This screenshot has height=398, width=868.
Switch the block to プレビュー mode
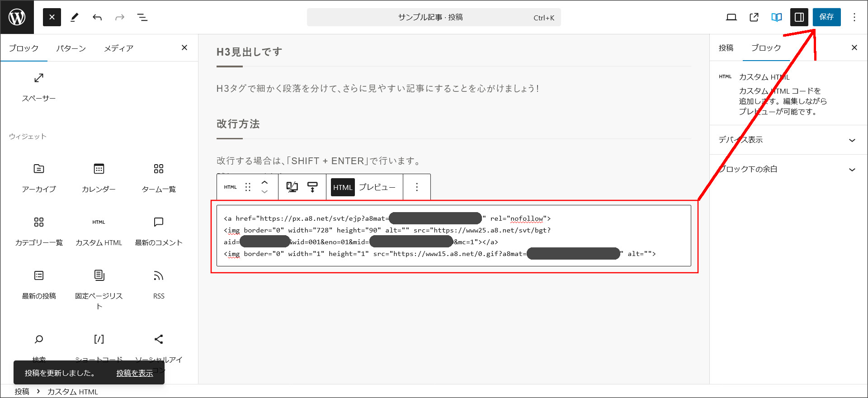(377, 187)
